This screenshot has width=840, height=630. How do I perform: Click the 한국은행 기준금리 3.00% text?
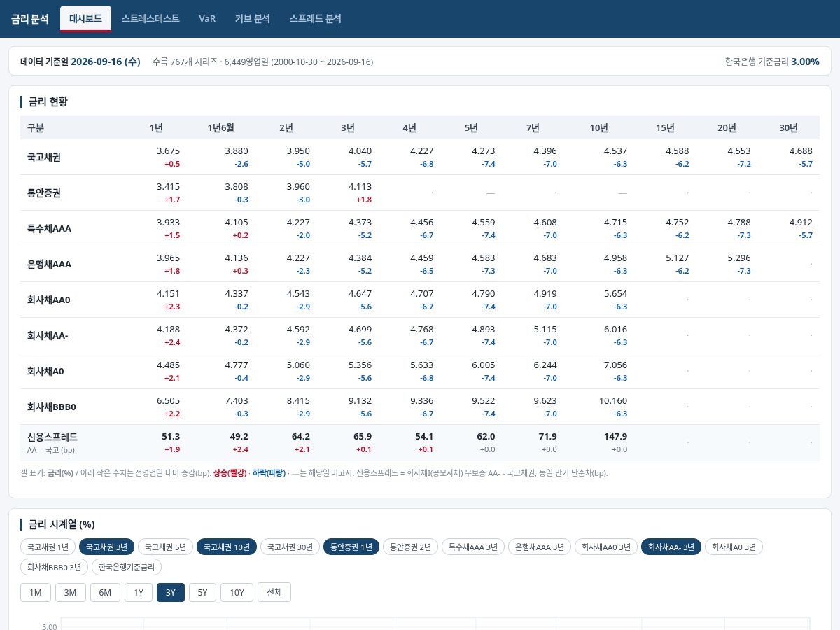[x=772, y=62]
